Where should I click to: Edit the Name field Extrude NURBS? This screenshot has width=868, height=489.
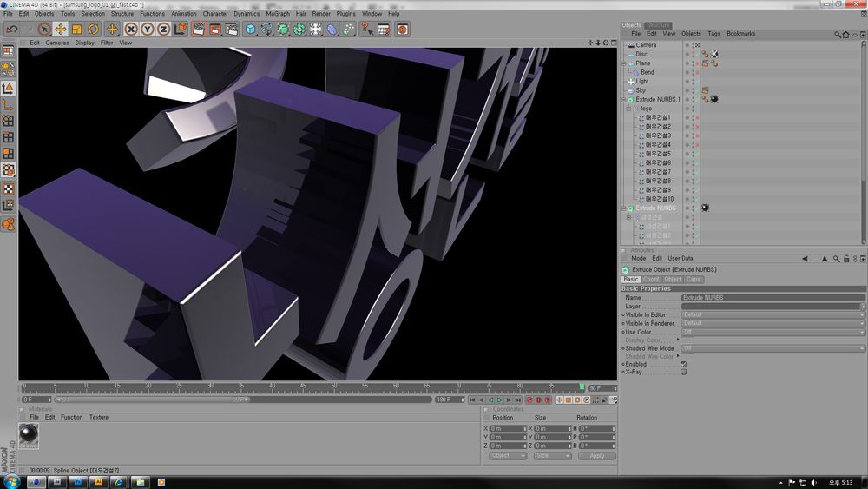pos(773,298)
